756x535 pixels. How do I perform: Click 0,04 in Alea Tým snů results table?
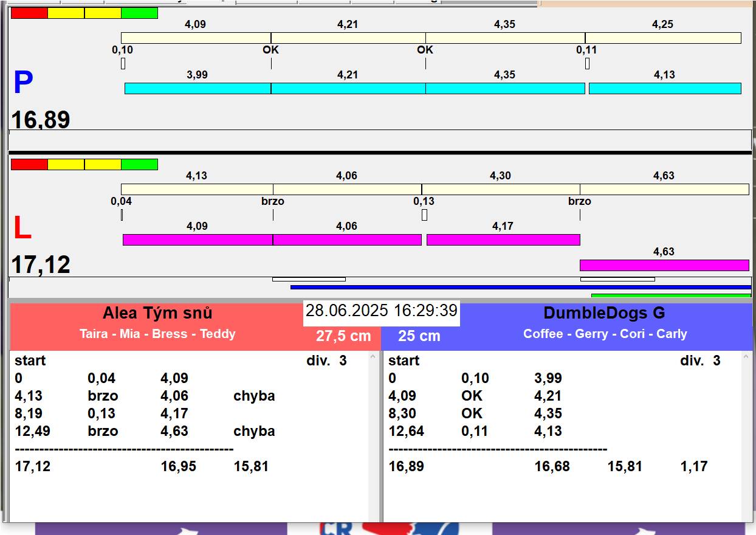(x=101, y=378)
